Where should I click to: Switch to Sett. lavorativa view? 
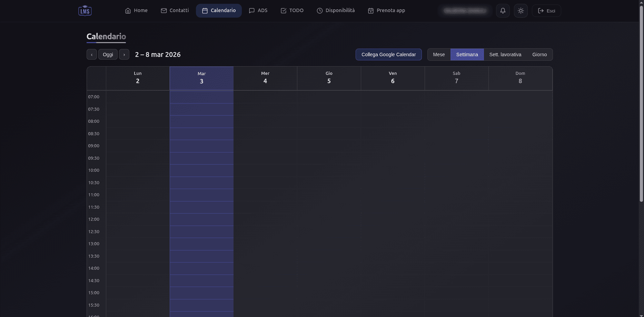tap(505, 55)
